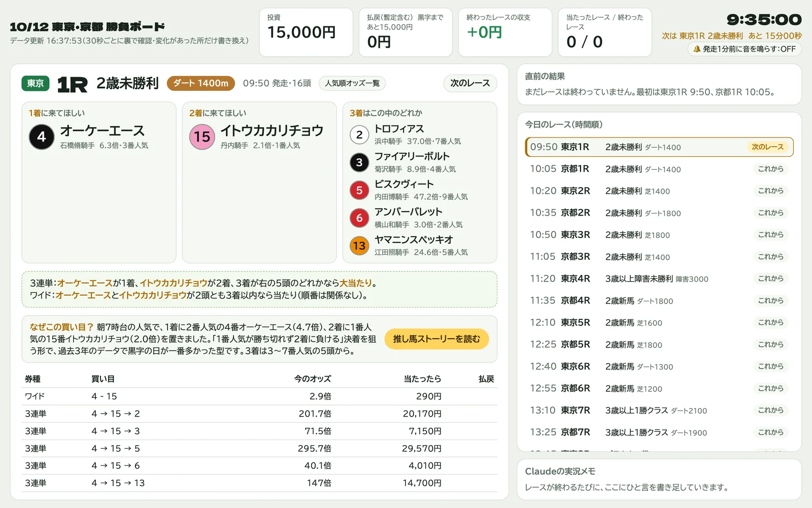Viewport: 812px width, 508px height.
Task: Go to 次のレース
Action: (470, 83)
